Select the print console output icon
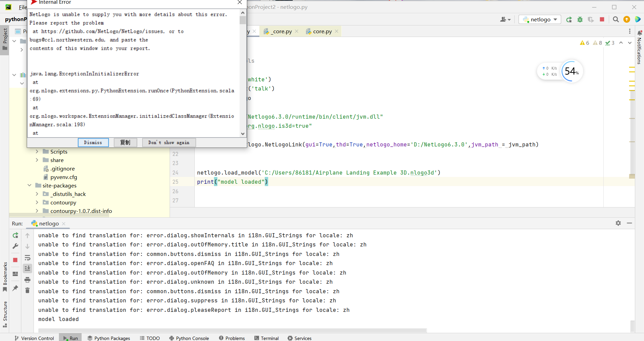 27,280
